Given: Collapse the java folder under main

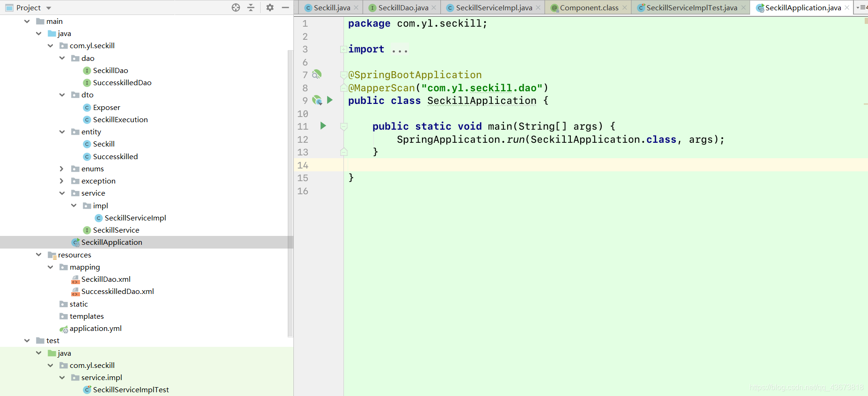Looking at the screenshot, I should pyautogui.click(x=39, y=34).
